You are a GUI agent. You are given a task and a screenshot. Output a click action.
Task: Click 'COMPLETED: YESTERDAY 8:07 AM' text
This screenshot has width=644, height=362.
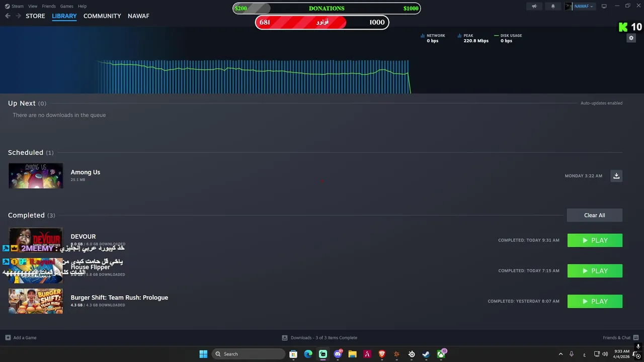click(523, 301)
